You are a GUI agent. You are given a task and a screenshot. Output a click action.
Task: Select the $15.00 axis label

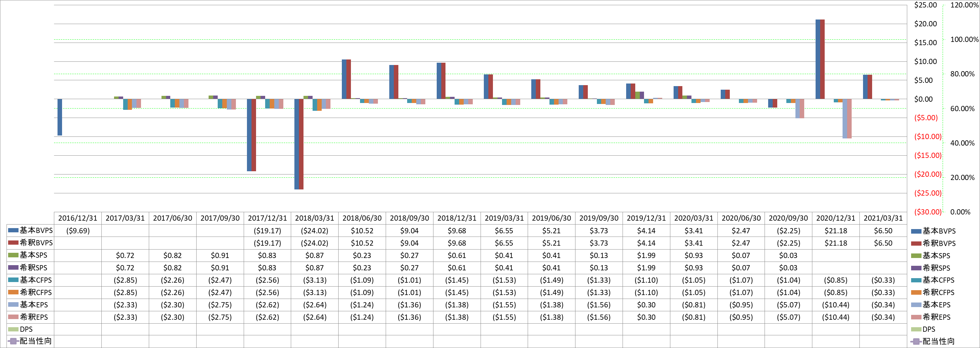coord(926,43)
